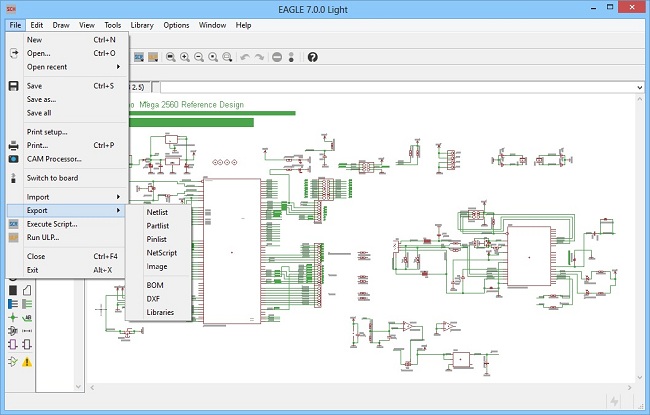Click the ULP toolbar icon

coord(153,57)
